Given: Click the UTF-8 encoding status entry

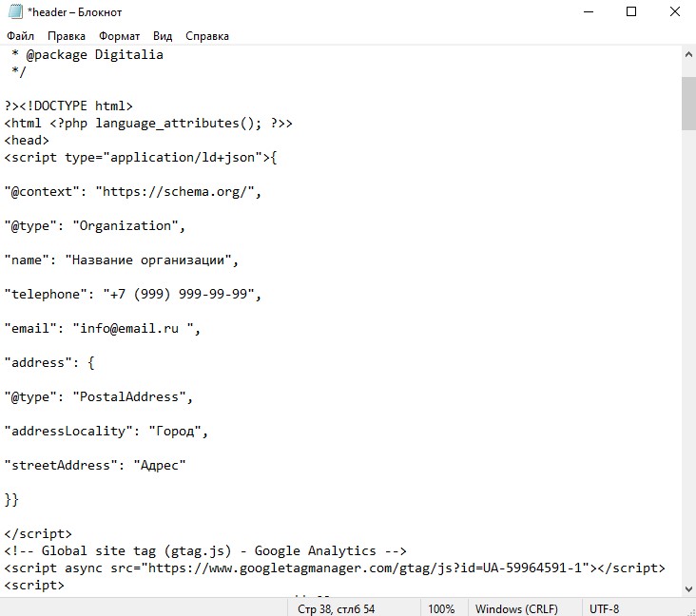Looking at the screenshot, I should (604, 609).
